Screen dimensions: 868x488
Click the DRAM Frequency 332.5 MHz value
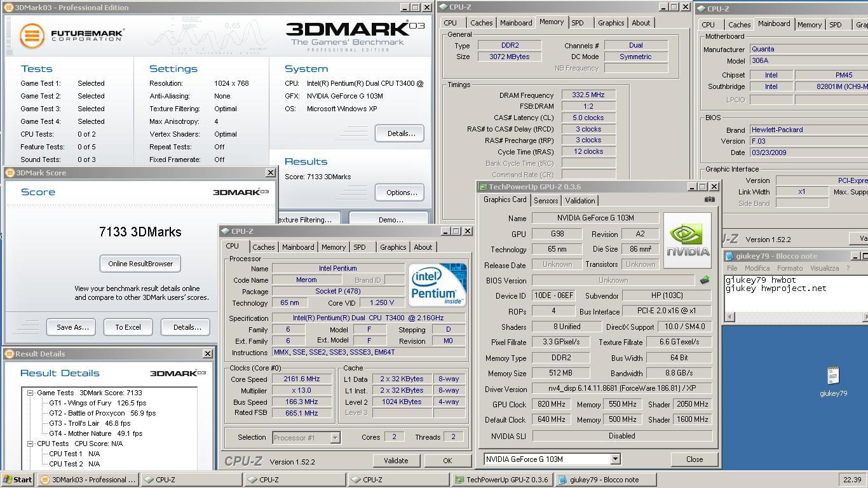(x=588, y=95)
